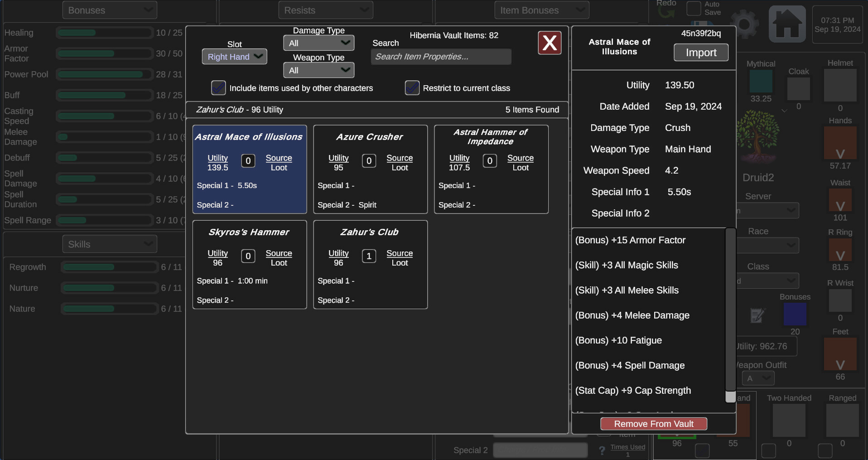This screenshot has height=460, width=868.
Task: Click count box on Azure Crusher card
Action: coord(369,161)
